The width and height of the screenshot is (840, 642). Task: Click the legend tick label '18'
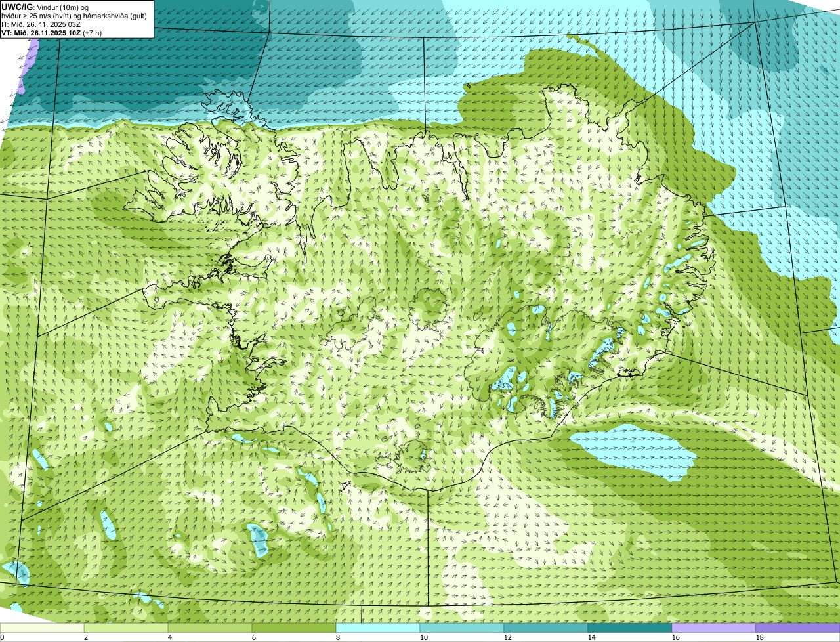tap(760, 637)
